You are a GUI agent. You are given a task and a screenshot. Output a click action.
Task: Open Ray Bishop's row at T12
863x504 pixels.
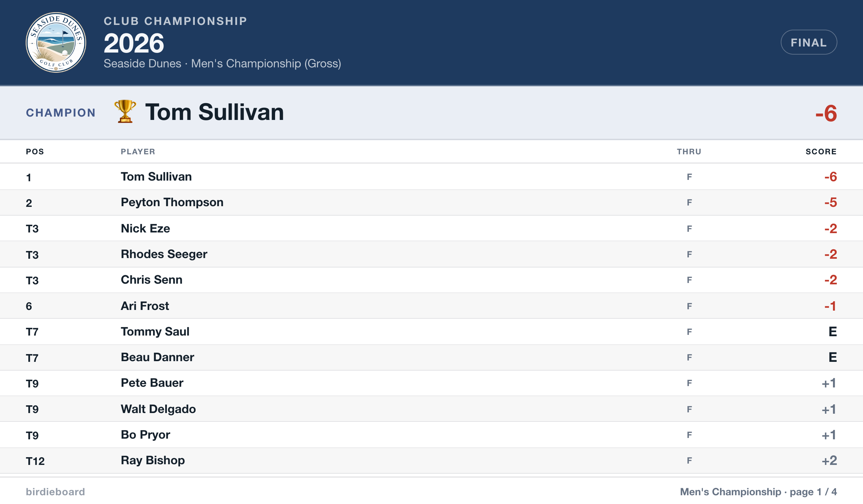pyautogui.click(x=431, y=461)
